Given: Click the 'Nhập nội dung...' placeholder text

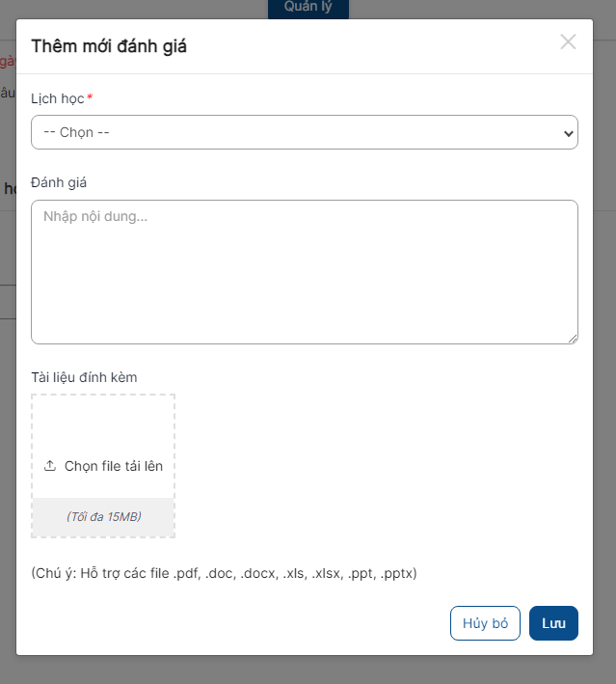Looking at the screenshot, I should 95,216.
